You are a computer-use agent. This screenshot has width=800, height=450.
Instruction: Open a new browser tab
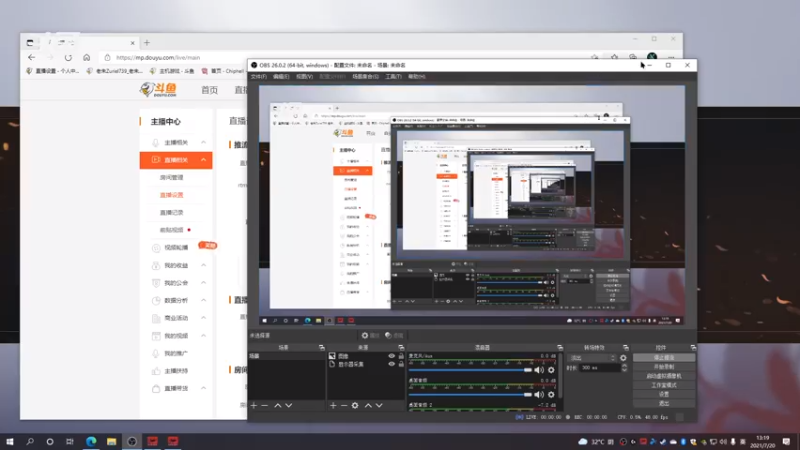pyautogui.click(x=147, y=43)
